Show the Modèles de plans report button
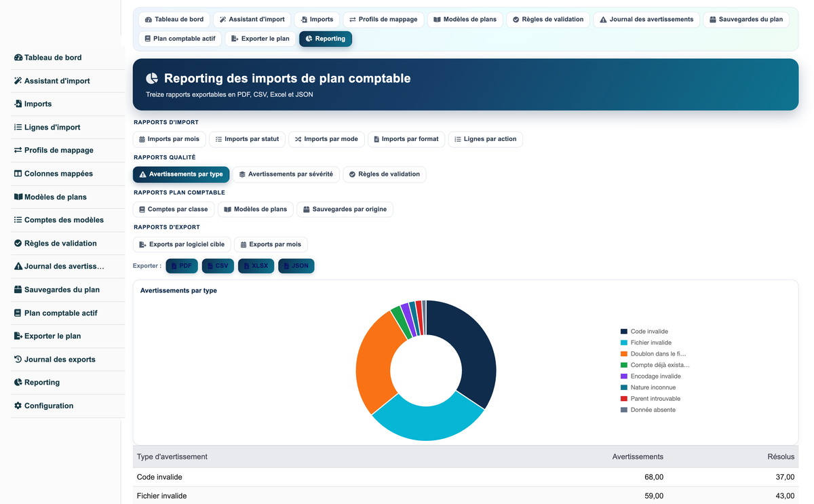Screen dimensions: 814x504 [256, 209]
